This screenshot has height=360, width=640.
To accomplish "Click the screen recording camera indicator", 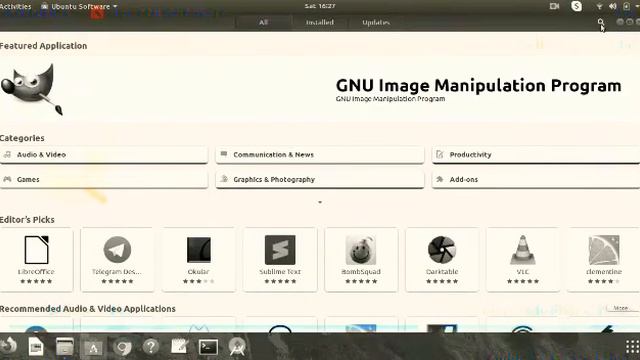I will (x=554, y=6).
